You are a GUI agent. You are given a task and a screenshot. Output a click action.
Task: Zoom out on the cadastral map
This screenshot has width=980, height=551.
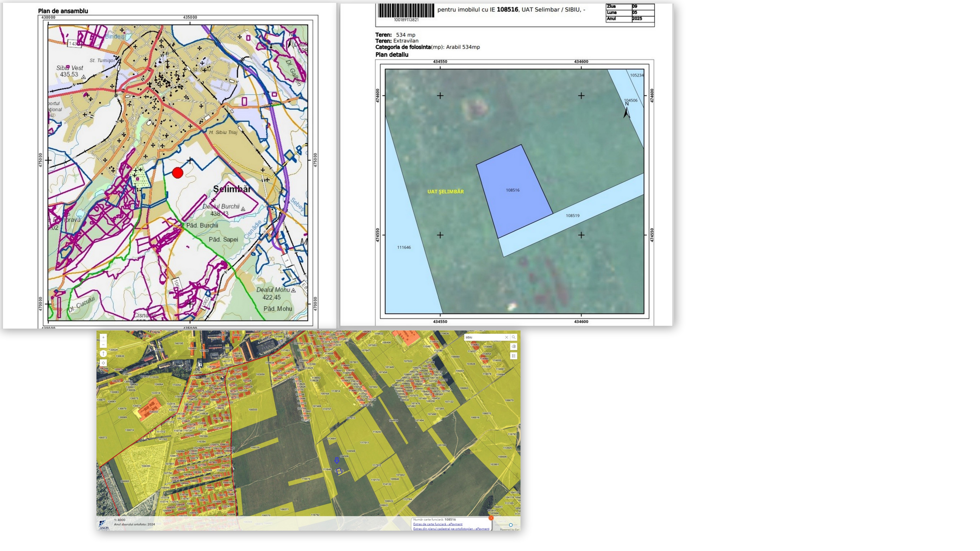click(x=103, y=345)
